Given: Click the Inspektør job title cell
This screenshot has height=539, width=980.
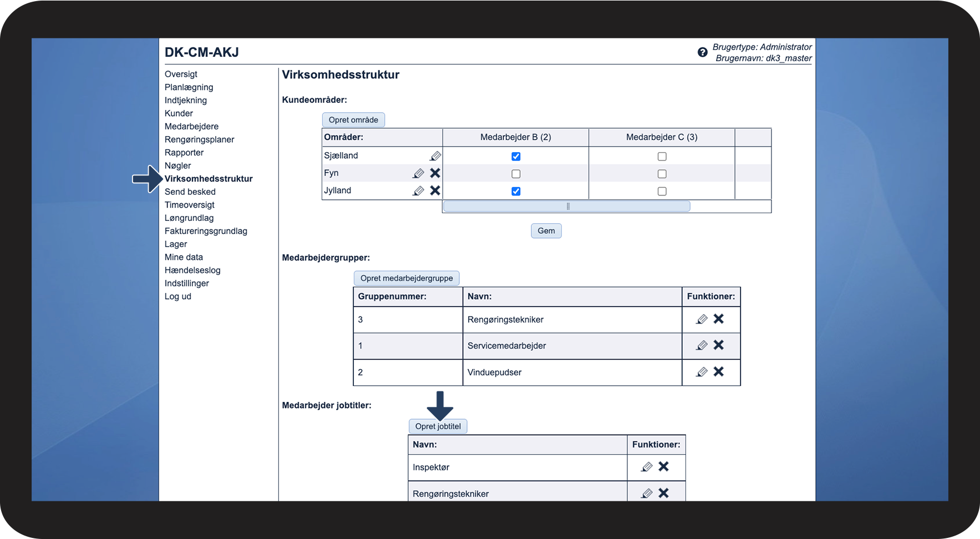Looking at the screenshot, I should pos(517,467).
